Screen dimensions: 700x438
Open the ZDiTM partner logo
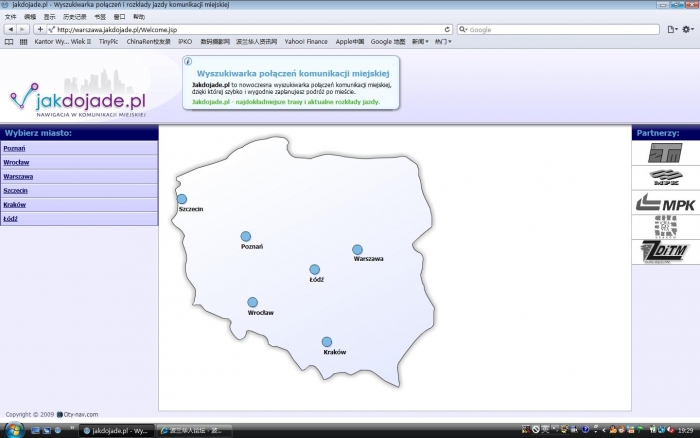pyautogui.click(x=665, y=251)
